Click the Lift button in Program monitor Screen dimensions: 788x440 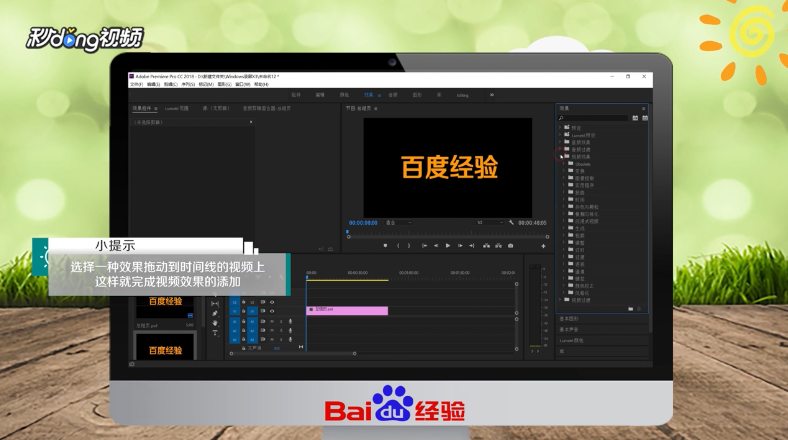point(486,246)
